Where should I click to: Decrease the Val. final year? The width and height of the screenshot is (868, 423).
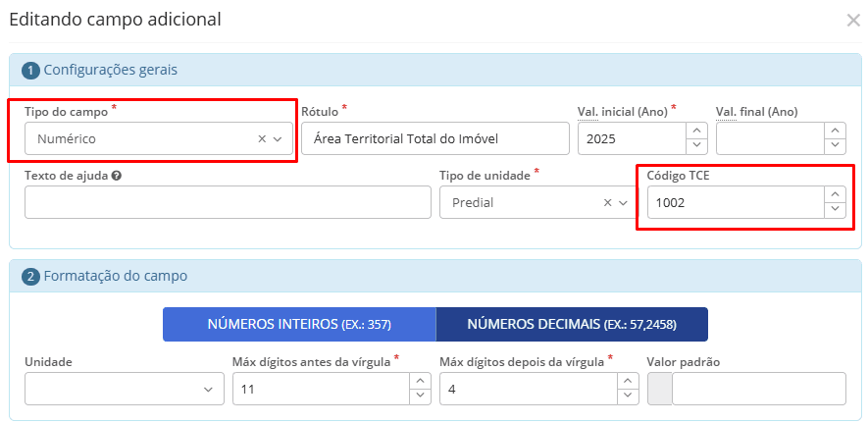tap(835, 146)
